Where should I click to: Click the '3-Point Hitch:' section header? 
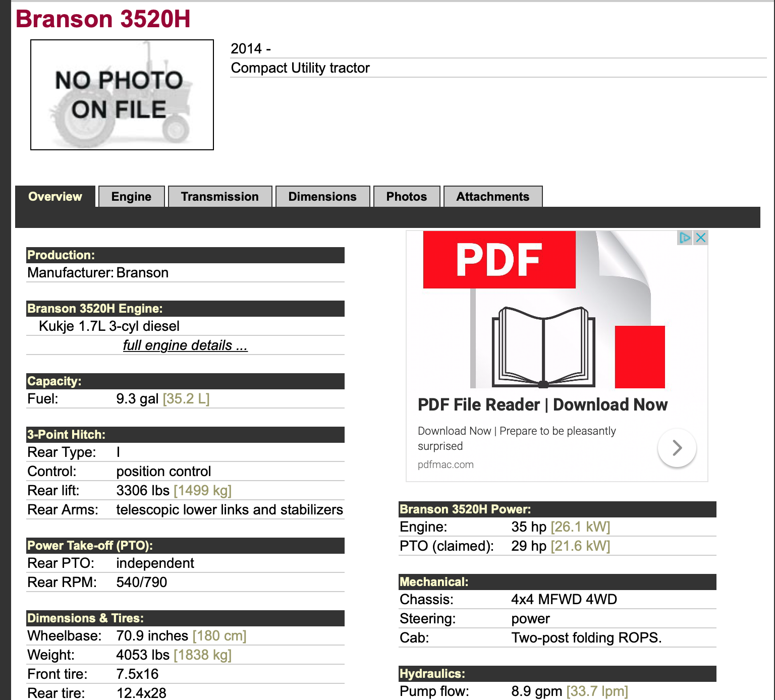click(x=185, y=435)
